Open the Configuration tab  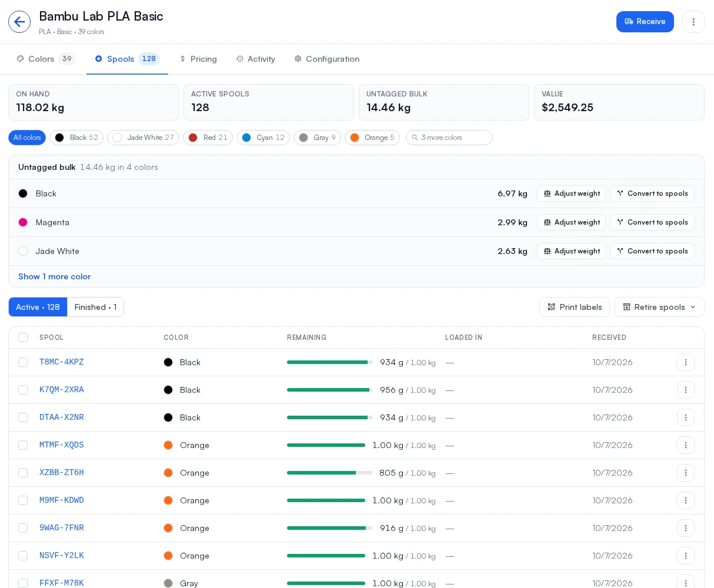327,59
